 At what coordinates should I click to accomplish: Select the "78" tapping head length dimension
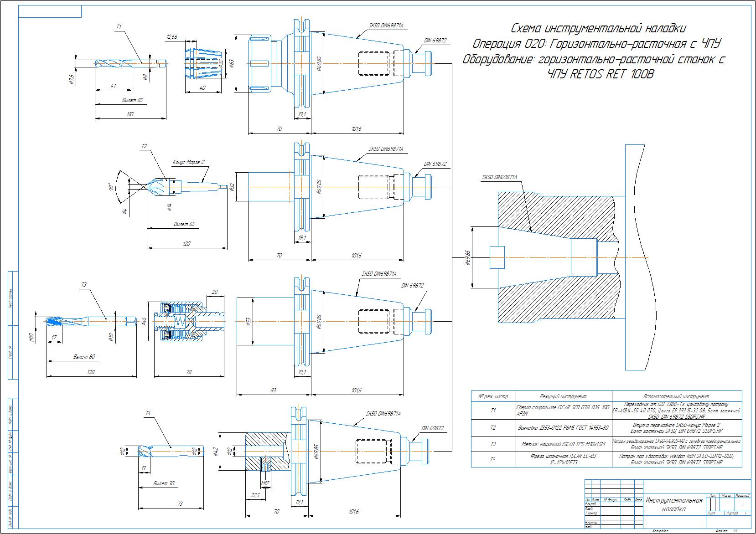click(x=189, y=372)
